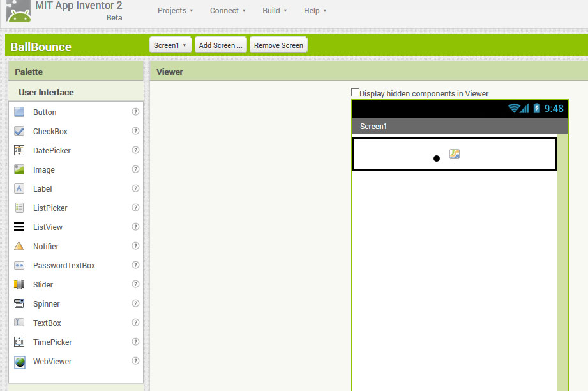Screen dimensions: 588x391
Task: Choose the TextBox component icon
Action: pyautogui.click(x=19, y=323)
